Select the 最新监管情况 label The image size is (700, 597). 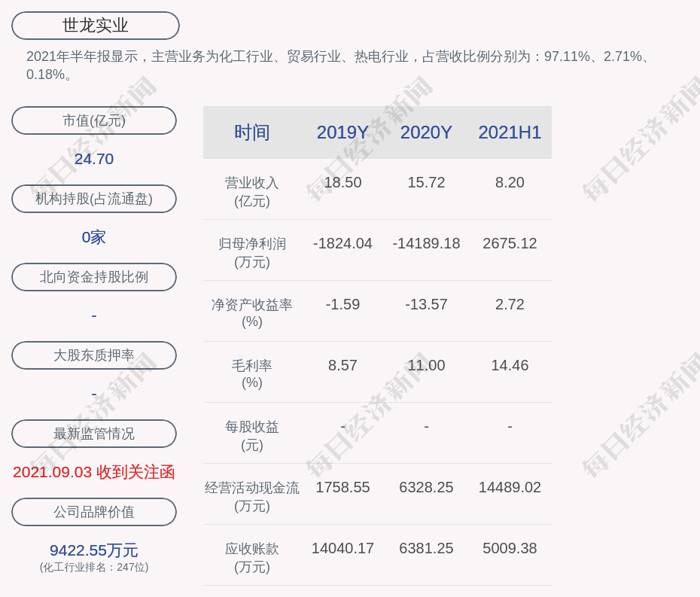(x=94, y=434)
